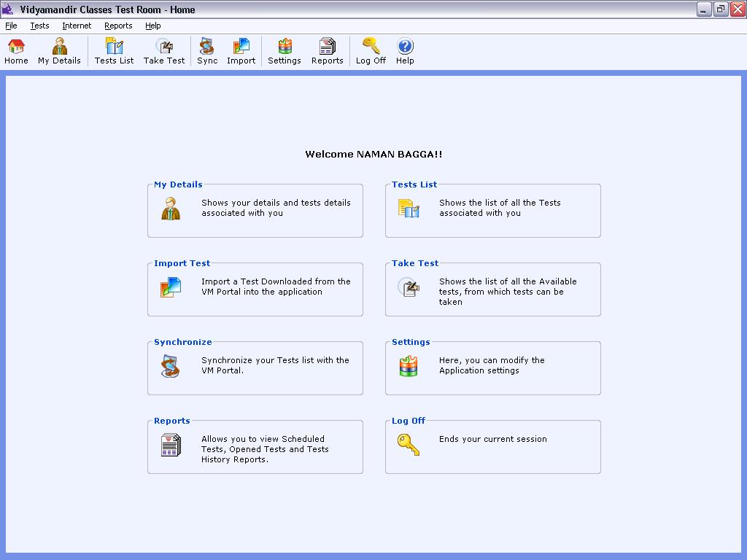Click the report pages icon in Reports panel
747x560 pixels.
tap(171, 445)
